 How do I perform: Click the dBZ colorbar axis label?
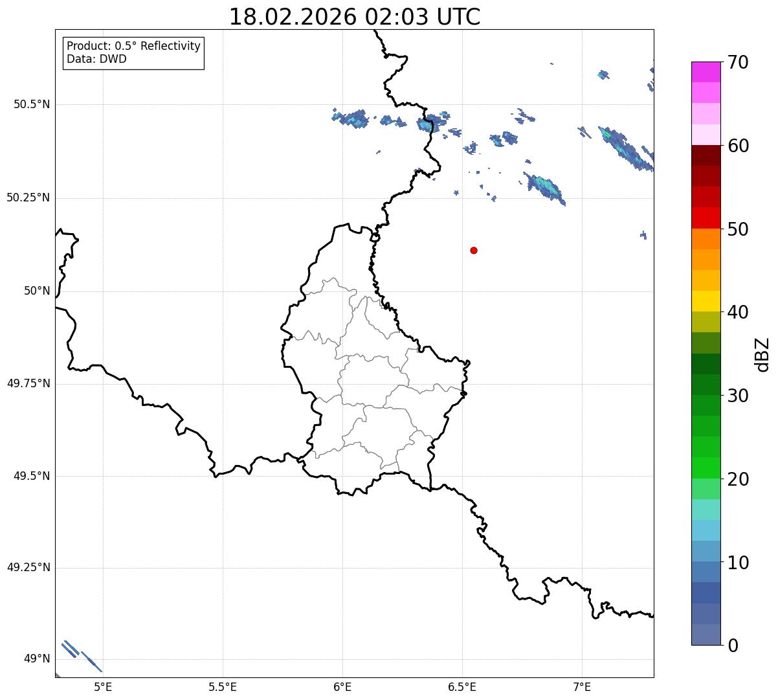click(x=762, y=354)
